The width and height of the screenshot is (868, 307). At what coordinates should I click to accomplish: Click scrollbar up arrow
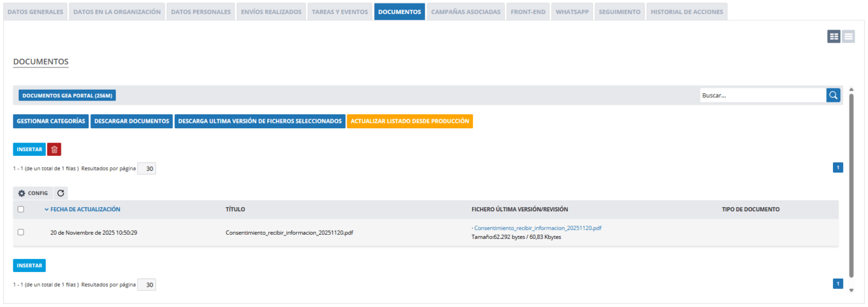pos(851,90)
